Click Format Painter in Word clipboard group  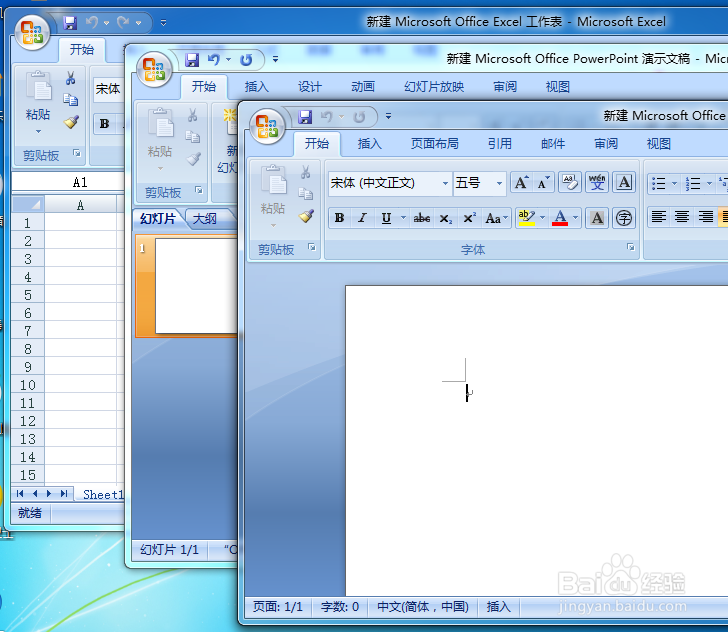(x=306, y=216)
